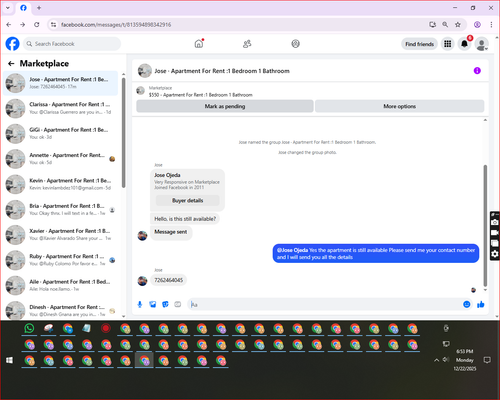This screenshot has height=400, width=500.
Task: Click the conversation list scrollbar
Action: [124, 133]
